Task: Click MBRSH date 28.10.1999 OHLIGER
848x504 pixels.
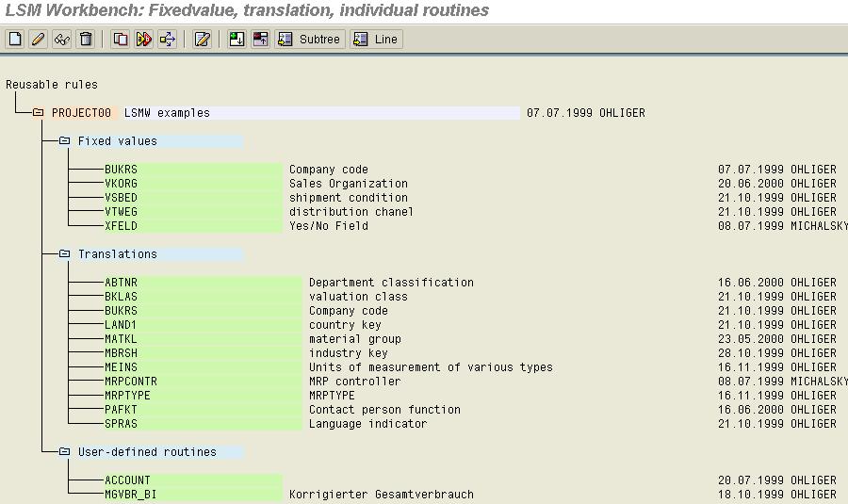Action: tap(777, 352)
